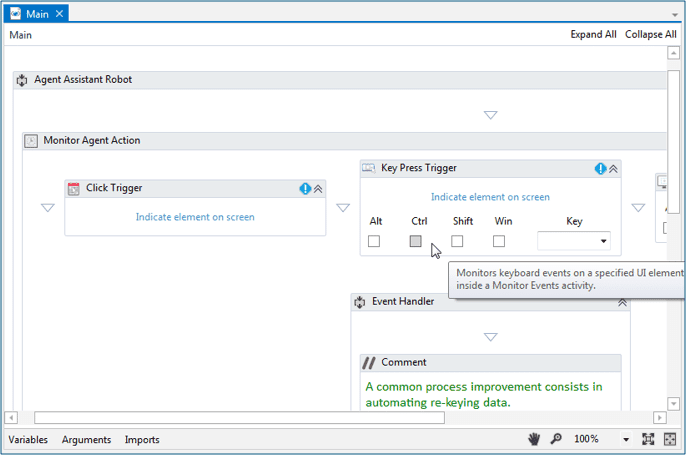Enable the Alt modifier checkbox

point(374,241)
